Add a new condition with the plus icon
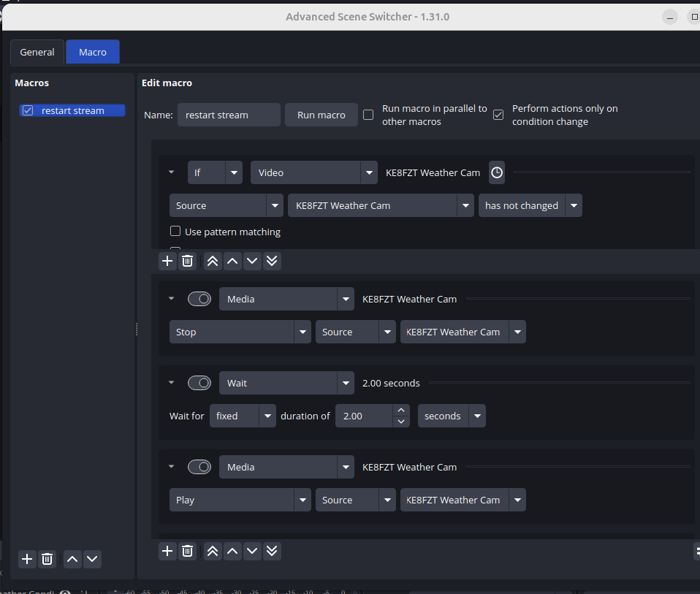 [167, 261]
